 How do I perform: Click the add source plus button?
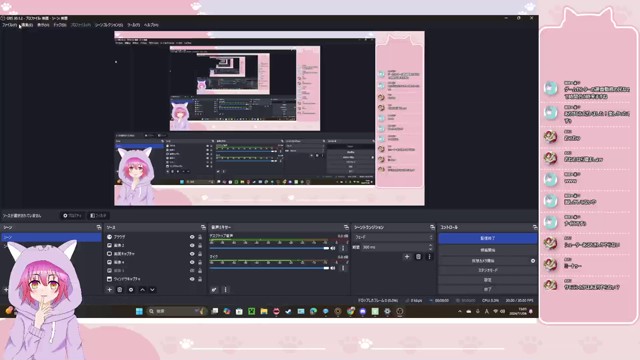pos(109,290)
